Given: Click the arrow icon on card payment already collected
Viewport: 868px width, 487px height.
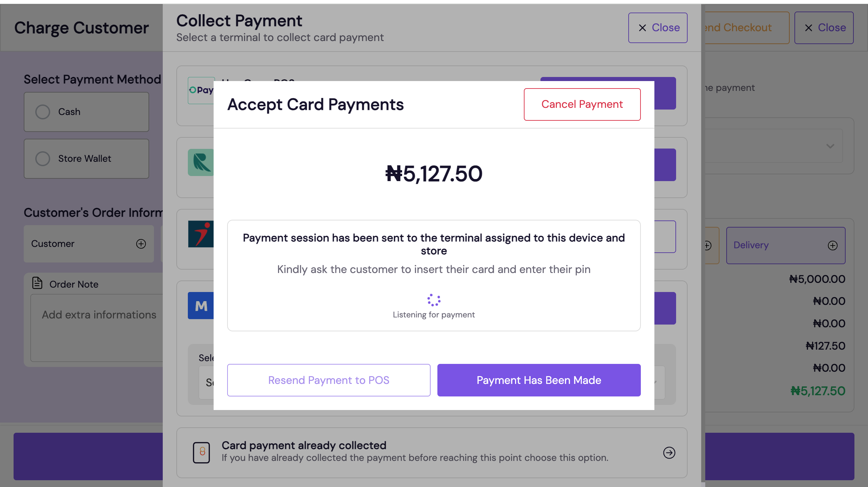Looking at the screenshot, I should [x=669, y=452].
